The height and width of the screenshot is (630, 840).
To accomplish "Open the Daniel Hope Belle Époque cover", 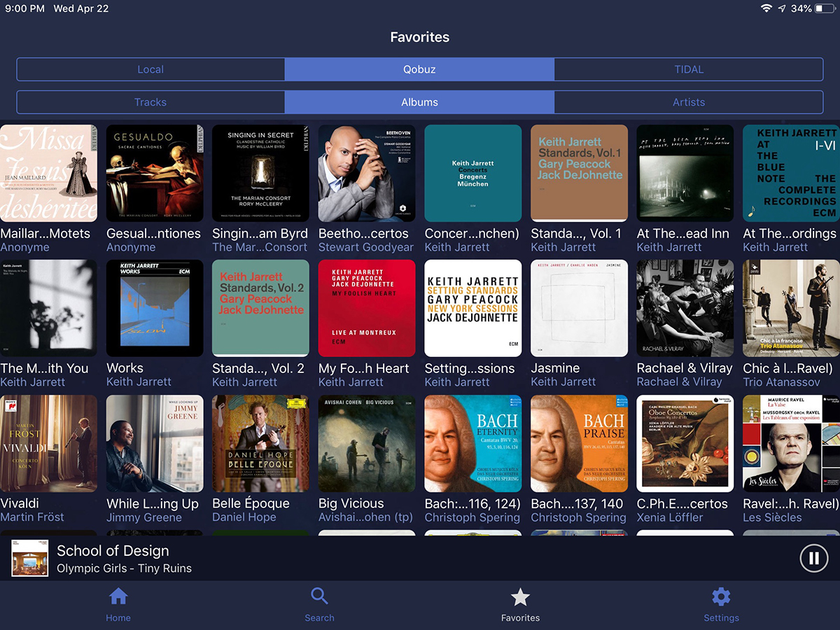I will click(260, 444).
